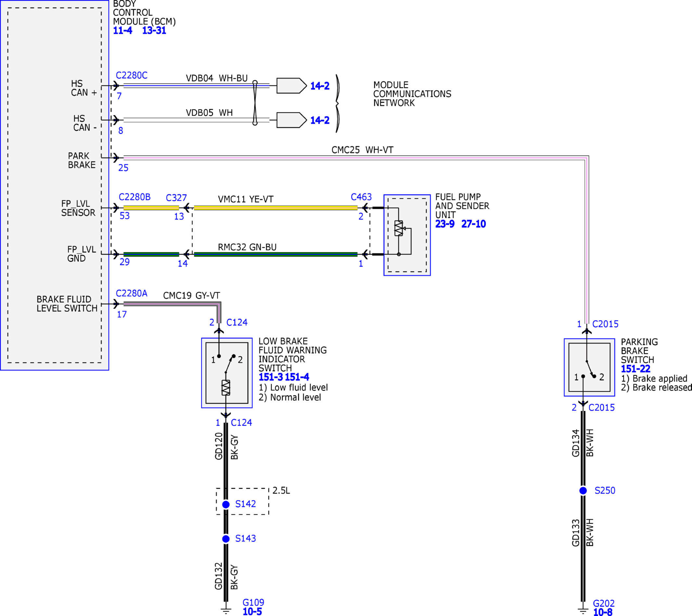Follow link 151-22 under parking brake switch
Image resolution: width=692 pixels, height=616 pixels.
pos(635,369)
